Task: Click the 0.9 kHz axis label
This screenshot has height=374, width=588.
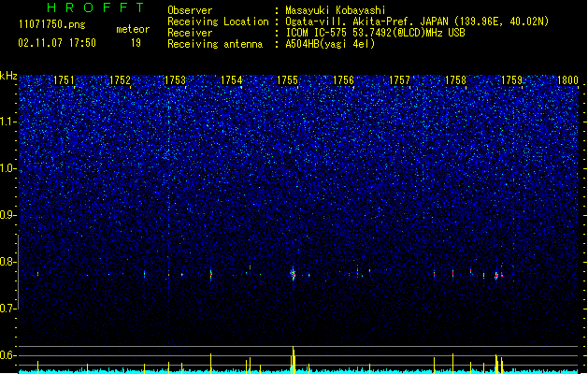Action: click(8, 215)
